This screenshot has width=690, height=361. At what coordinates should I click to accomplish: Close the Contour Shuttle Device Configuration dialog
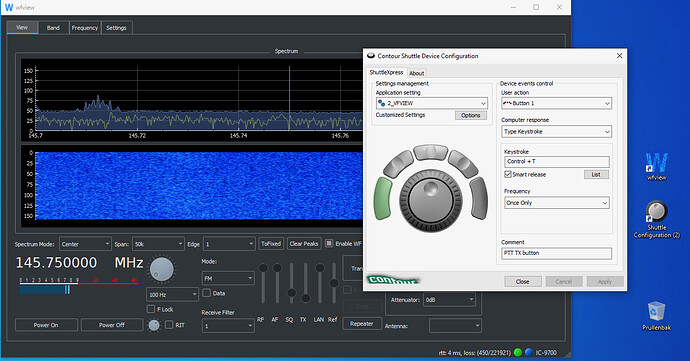(619, 55)
